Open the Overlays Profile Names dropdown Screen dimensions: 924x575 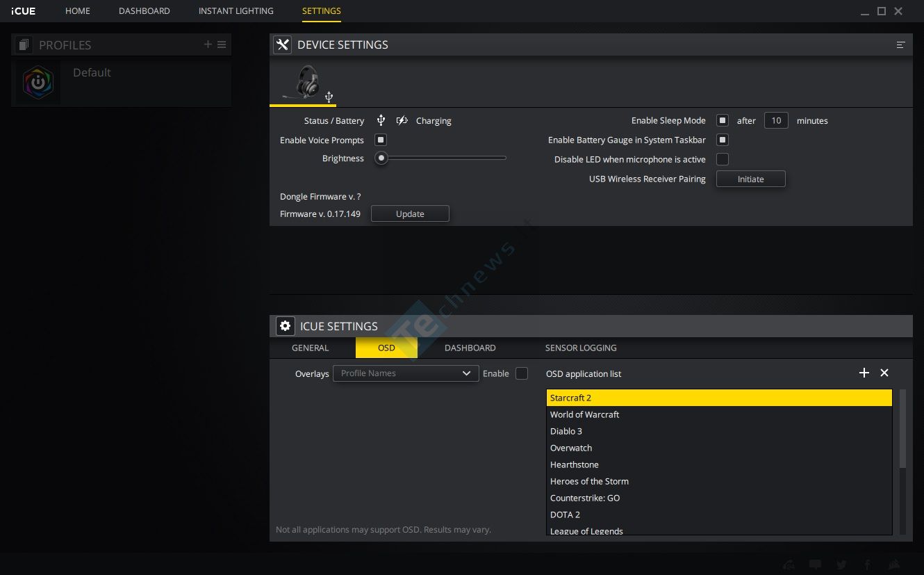(406, 373)
